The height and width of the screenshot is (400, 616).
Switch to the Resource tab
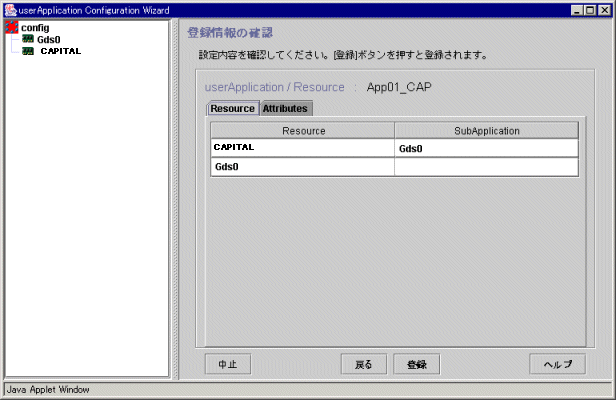233,108
